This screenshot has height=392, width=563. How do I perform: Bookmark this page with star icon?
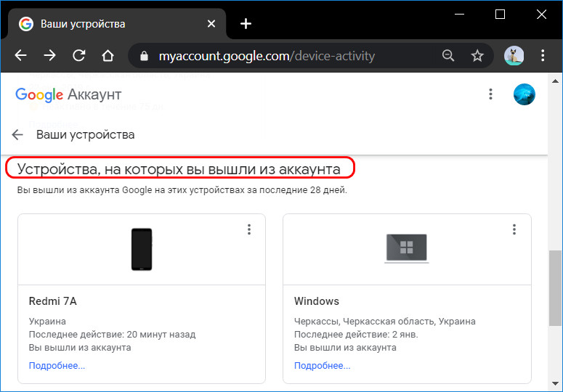pos(477,56)
